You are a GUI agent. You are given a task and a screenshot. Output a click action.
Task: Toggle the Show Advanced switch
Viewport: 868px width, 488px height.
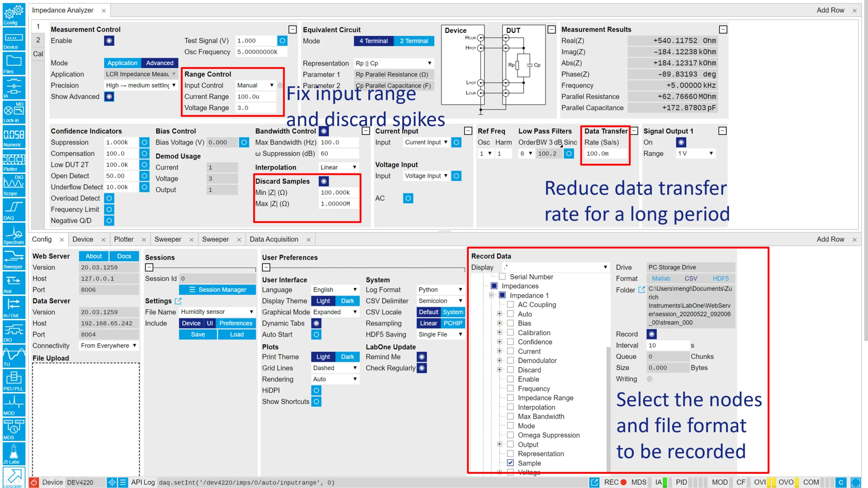click(109, 97)
